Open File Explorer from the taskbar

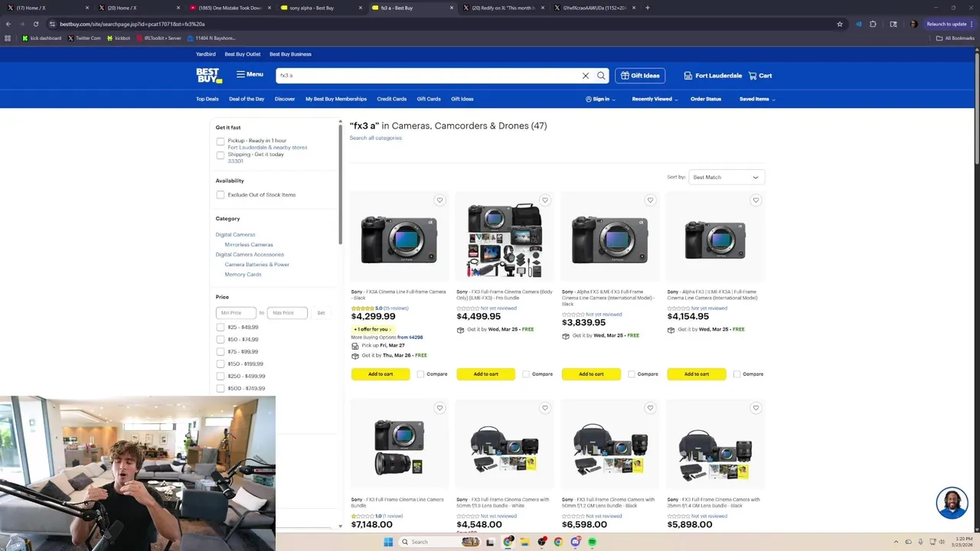pyautogui.click(x=525, y=542)
